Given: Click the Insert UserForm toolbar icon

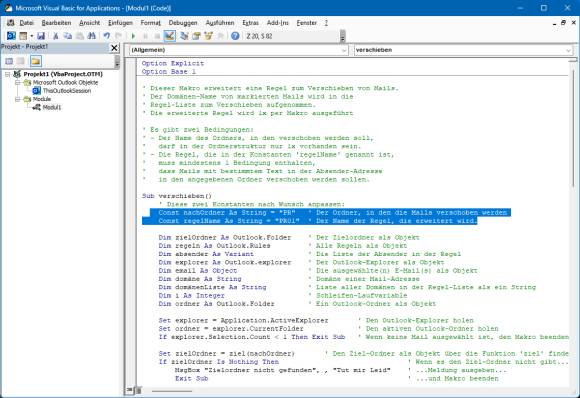Looking at the screenshot, I should click(23, 36).
